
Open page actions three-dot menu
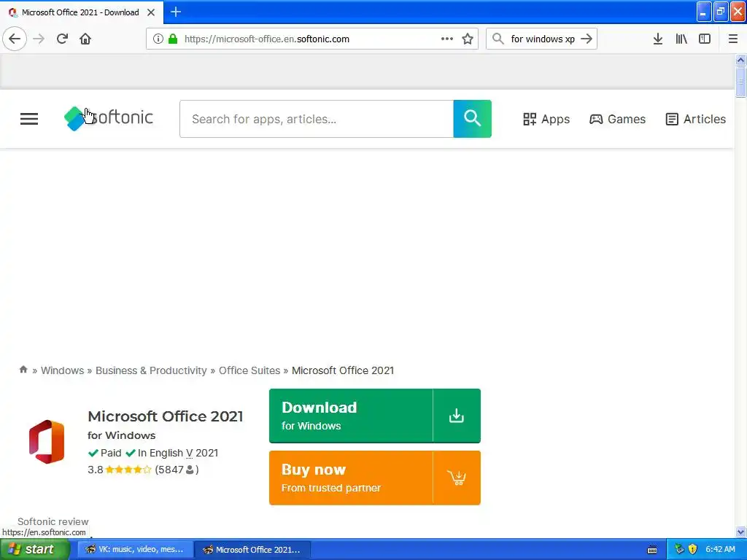[447, 39]
